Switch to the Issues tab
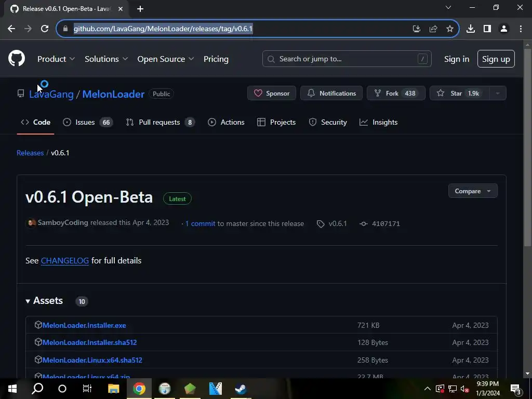The height and width of the screenshot is (399, 532). point(88,122)
